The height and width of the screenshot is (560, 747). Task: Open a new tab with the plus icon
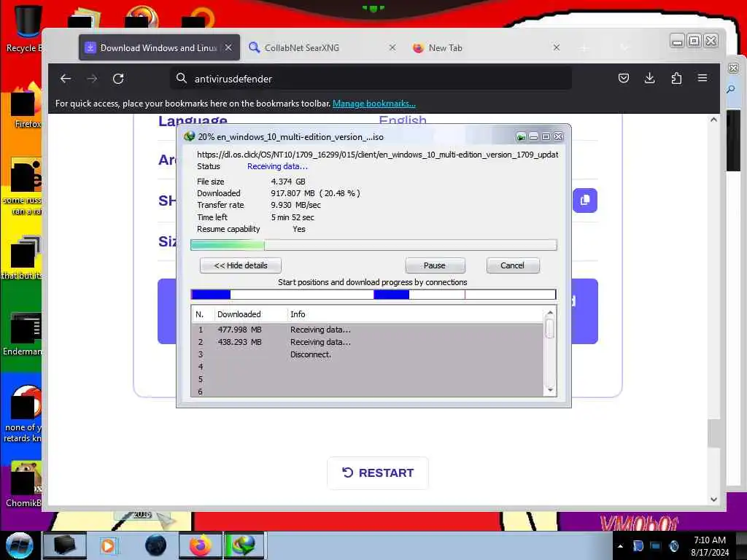pyautogui.click(x=584, y=47)
